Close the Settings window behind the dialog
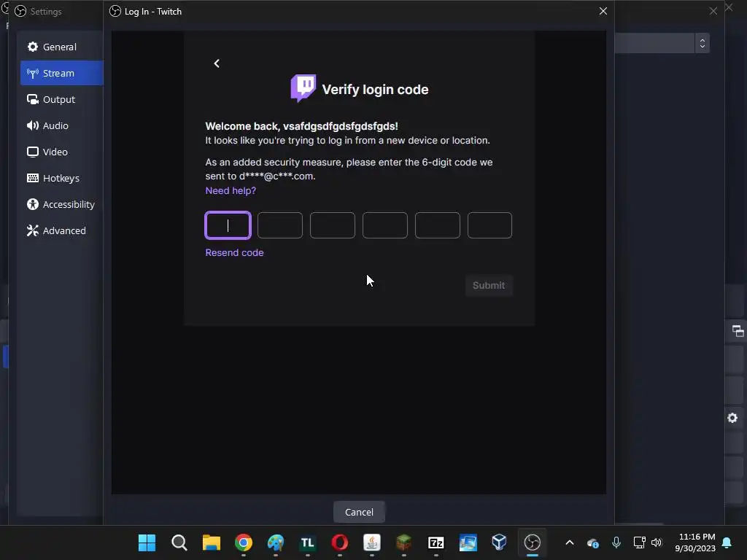This screenshot has height=560, width=747. click(x=713, y=11)
